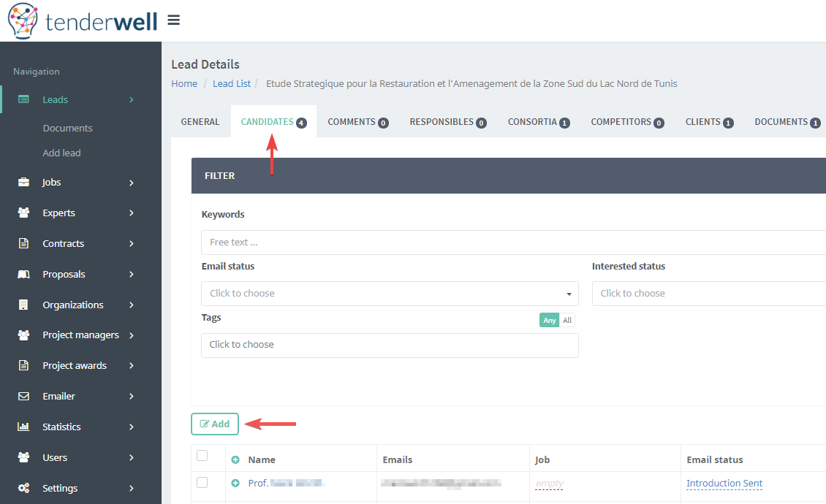
Task: Click the Keywords free text field
Action: click(512, 243)
